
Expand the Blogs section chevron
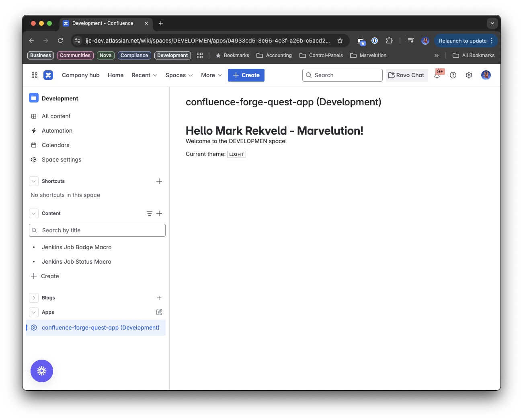[34, 298]
